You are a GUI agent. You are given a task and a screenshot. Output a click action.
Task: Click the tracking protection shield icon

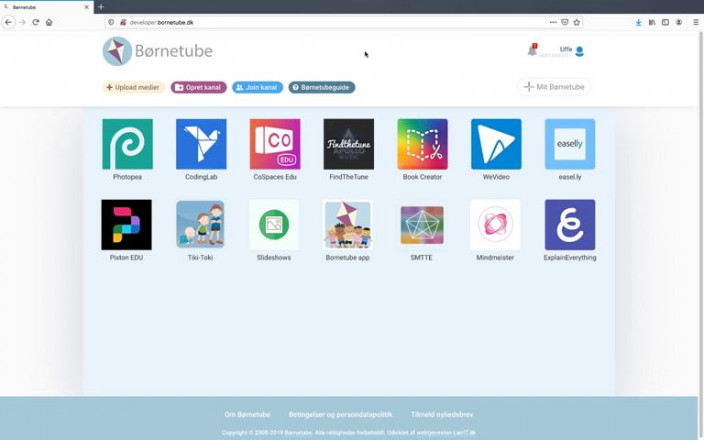[x=111, y=22]
